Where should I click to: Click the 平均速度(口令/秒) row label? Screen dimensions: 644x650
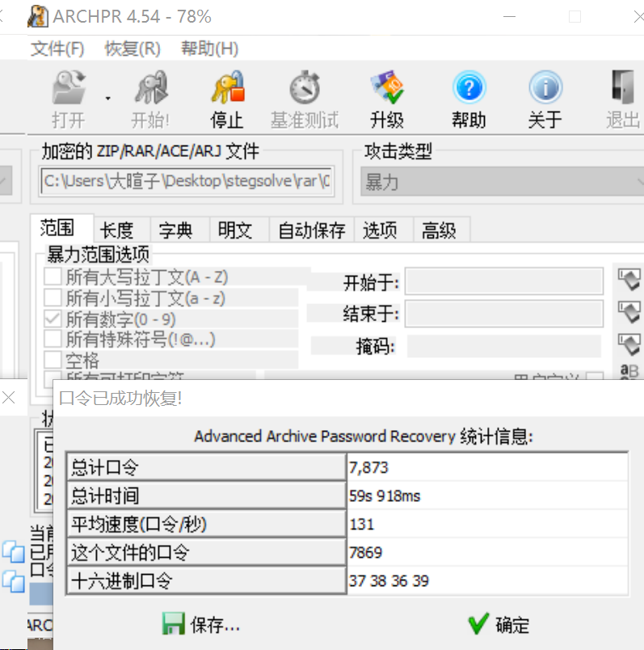206,524
